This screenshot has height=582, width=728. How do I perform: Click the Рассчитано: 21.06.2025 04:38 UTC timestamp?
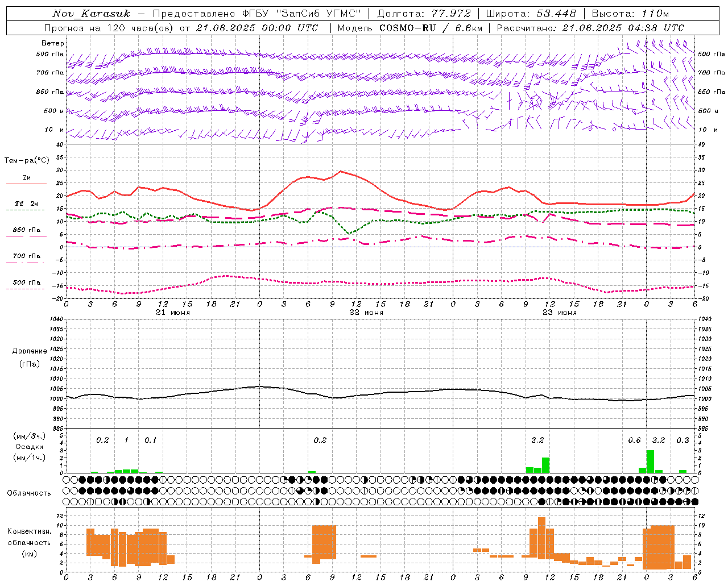(590, 28)
